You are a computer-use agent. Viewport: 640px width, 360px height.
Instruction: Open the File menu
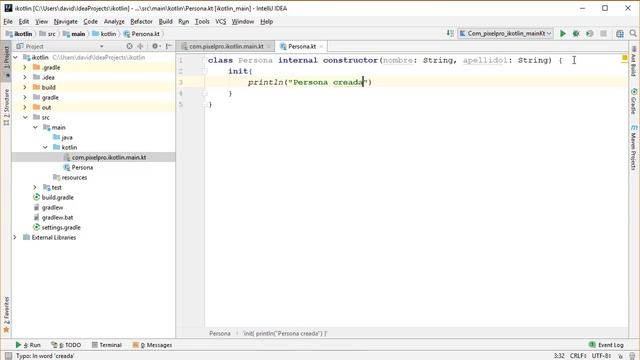(x=8, y=22)
